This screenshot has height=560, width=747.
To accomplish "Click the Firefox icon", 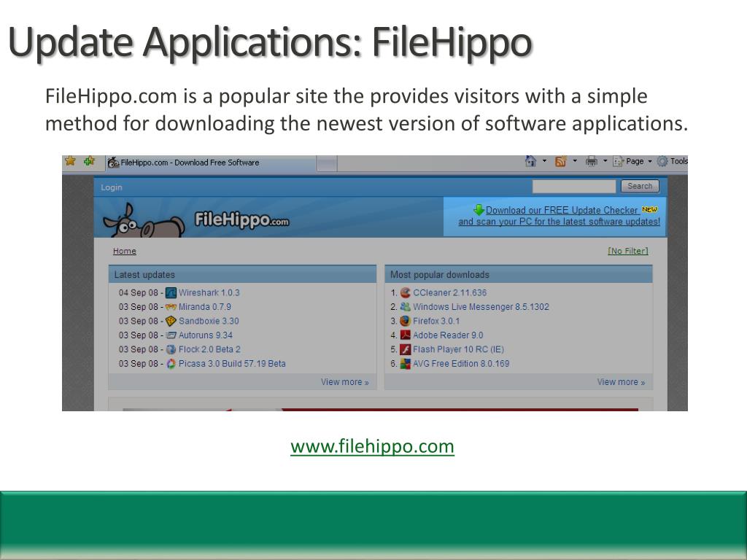I will [406, 321].
